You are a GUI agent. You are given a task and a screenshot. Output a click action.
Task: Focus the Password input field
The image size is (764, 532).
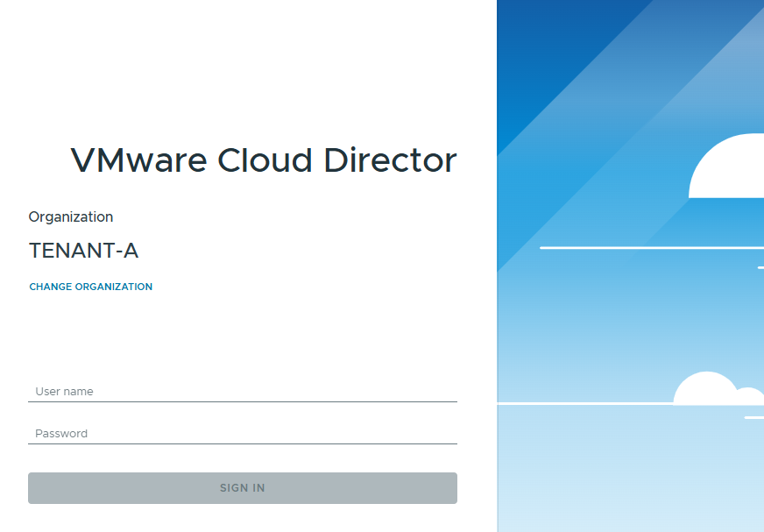pos(243,434)
